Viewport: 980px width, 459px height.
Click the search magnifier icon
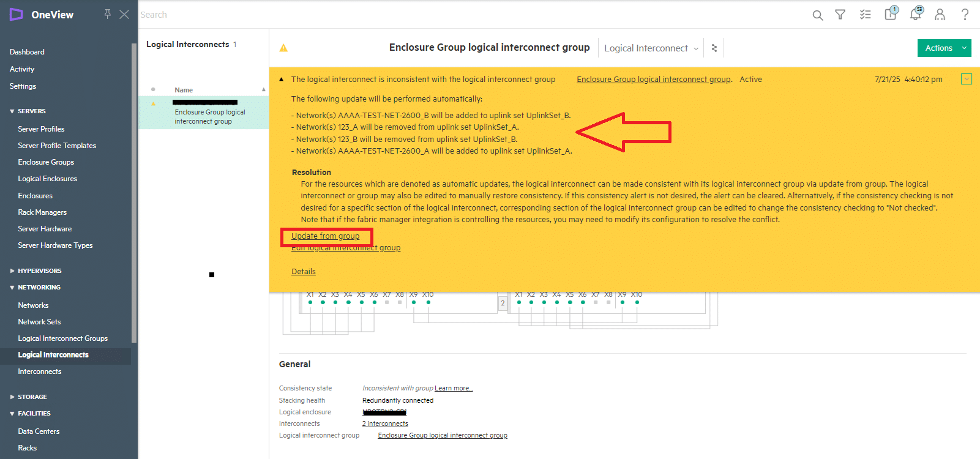click(817, 15)
